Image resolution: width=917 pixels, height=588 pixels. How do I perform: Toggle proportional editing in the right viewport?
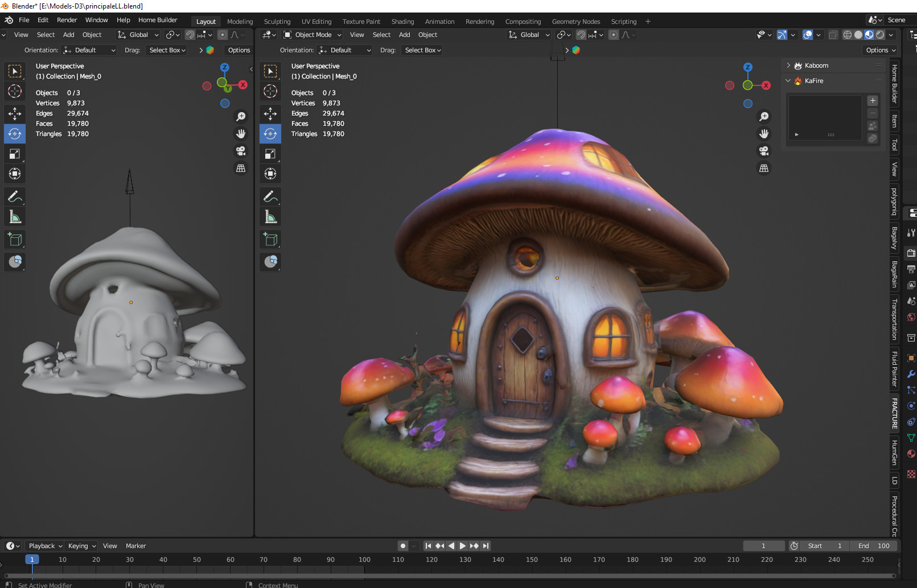point(614,35)
